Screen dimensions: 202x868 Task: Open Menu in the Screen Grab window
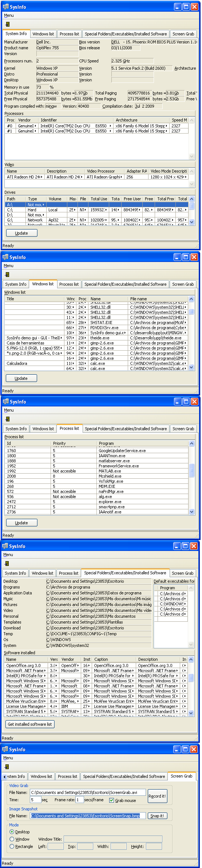click(8, 758)
